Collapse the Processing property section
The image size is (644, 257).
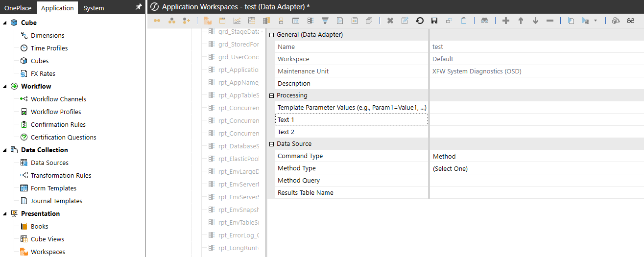coord(271,95)
